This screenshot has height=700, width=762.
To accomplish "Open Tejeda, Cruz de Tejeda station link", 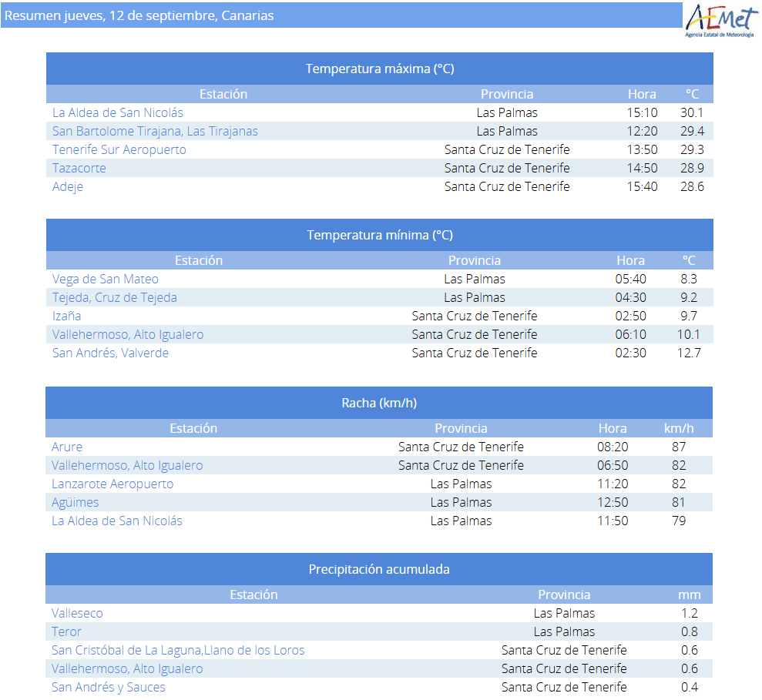I will coord(114,297).
